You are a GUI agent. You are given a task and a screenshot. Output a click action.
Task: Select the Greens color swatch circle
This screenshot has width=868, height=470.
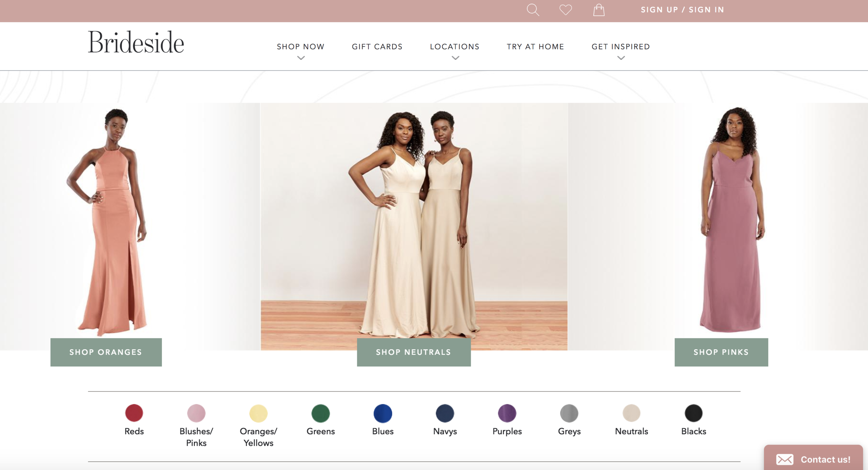tap(320, 414)
